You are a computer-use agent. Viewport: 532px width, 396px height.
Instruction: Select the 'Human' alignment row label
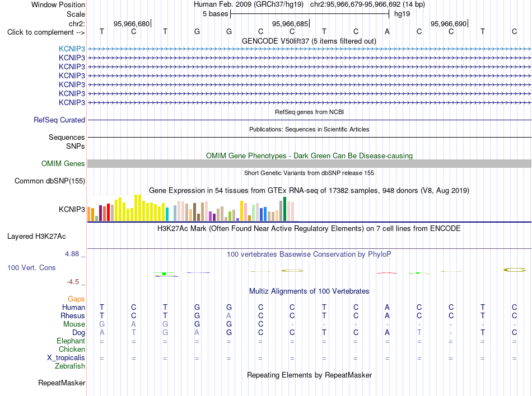pyautogui.click(x=73, y=307)
